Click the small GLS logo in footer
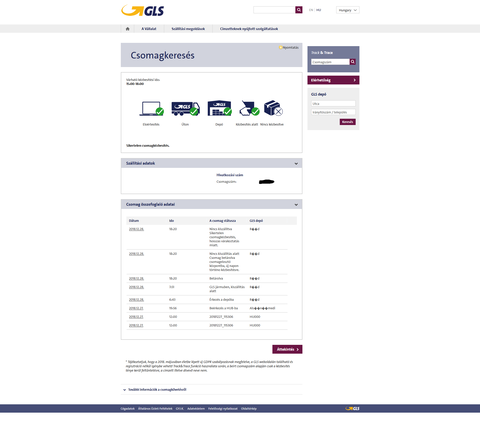 [352, 408]
